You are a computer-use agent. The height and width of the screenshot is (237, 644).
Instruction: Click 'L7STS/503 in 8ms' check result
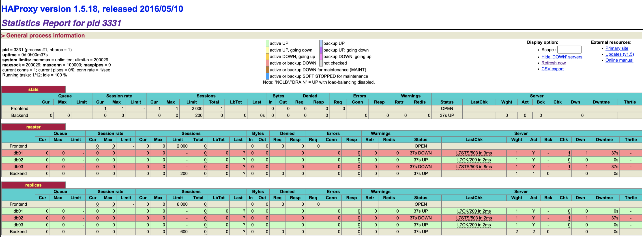474,167
